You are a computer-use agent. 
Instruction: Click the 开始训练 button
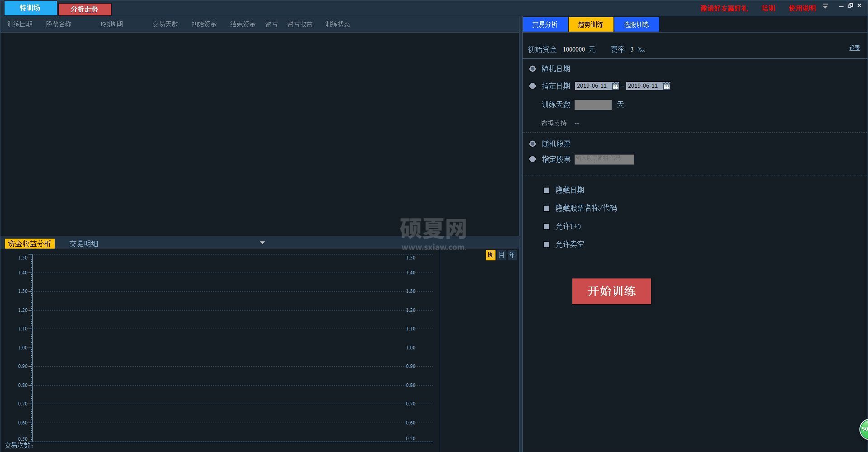[x=611, y=291]
